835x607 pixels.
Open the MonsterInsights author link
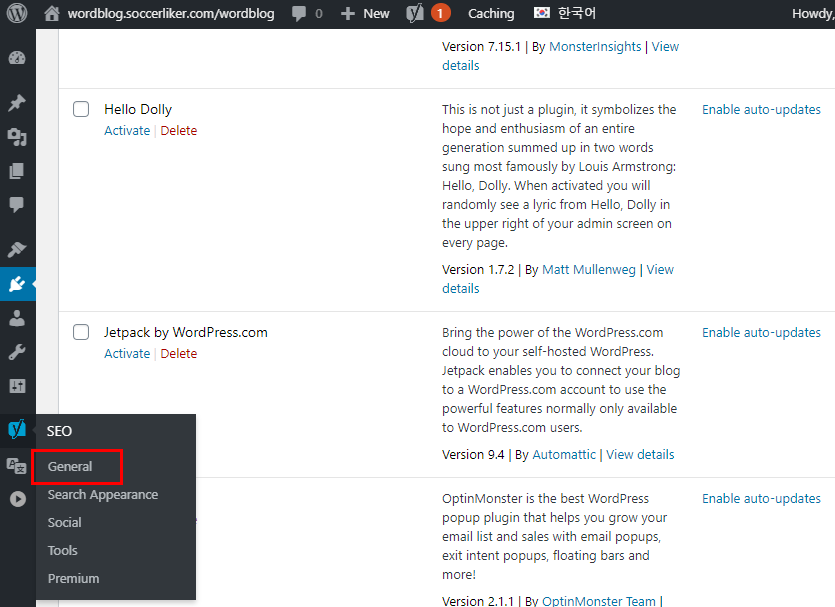(x=595, y=47)
